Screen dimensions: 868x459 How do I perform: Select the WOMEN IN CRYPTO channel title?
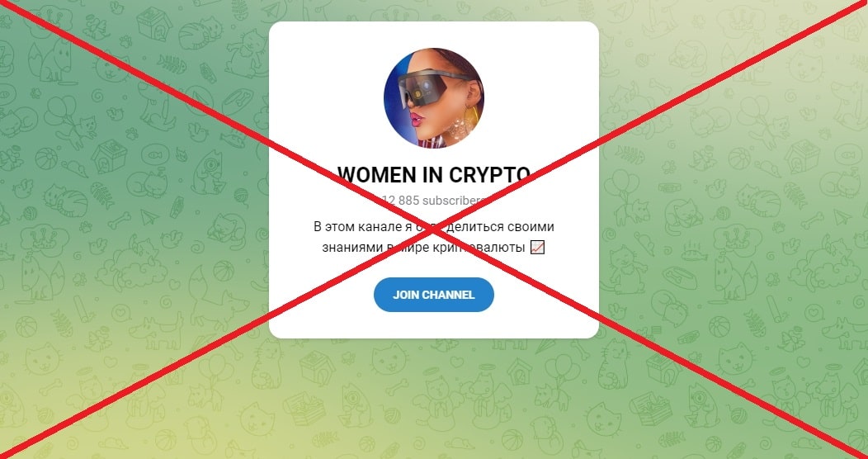click(433, 174)
